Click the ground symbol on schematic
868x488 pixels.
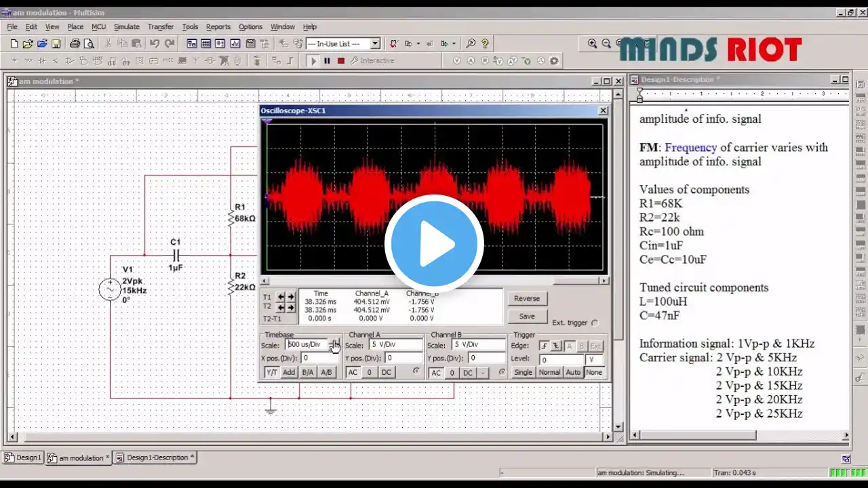pyautogui.click(x=270, y=409)
